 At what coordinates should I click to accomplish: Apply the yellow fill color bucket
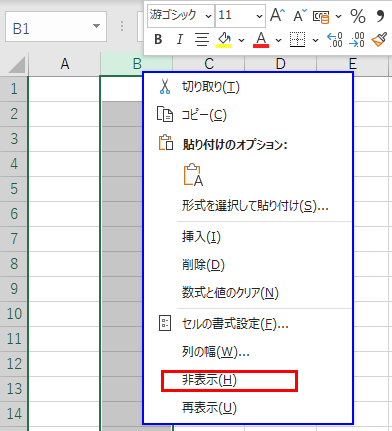click(224, 40)
